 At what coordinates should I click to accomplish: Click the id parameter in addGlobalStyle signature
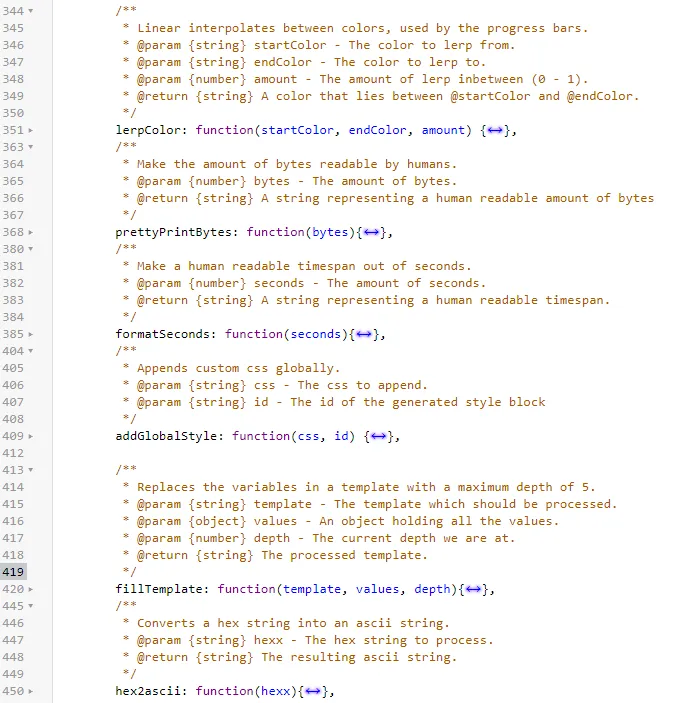[x=341, y=436]
